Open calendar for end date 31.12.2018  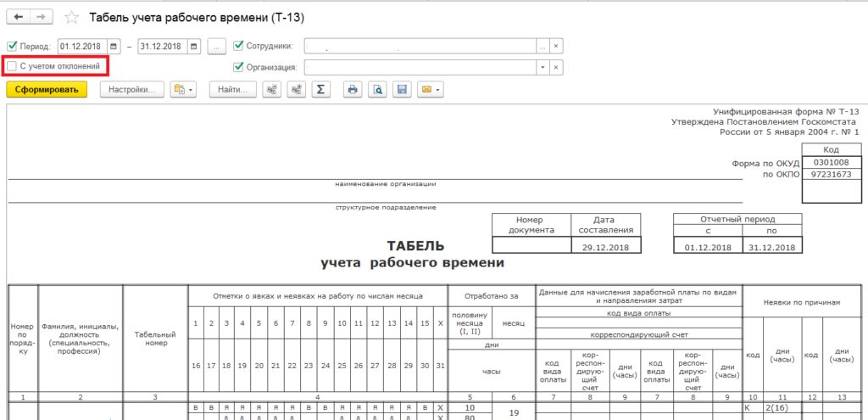click(x=194, y=47)
